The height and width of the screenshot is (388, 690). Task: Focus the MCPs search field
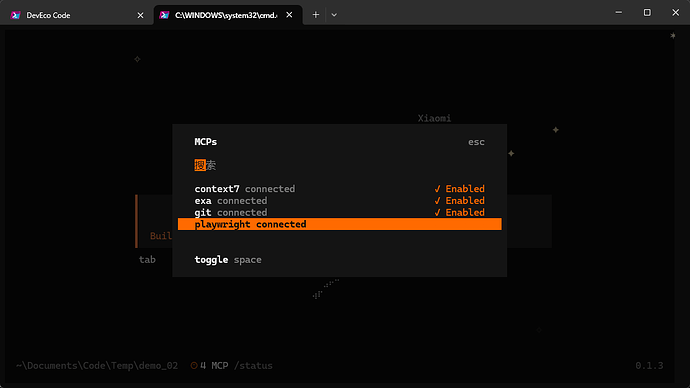click(339, 165)
